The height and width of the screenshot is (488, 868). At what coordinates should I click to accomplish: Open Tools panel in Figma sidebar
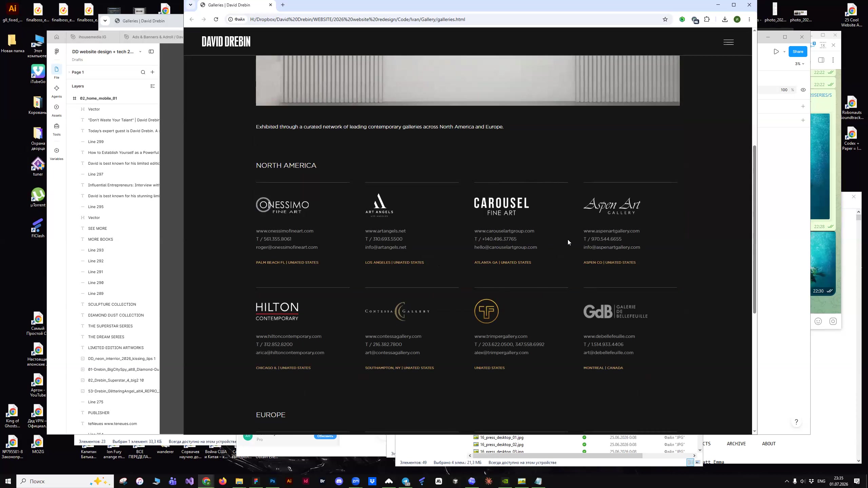[x=57, y=129]
